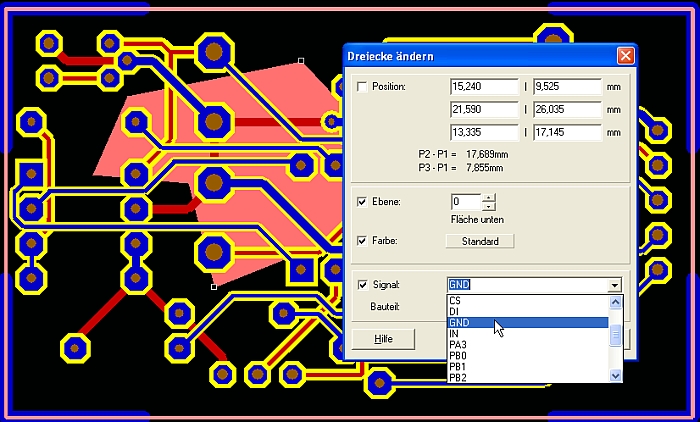Close the Dreiecke ändern dialog
700x422 pixels.
(625, 56)
